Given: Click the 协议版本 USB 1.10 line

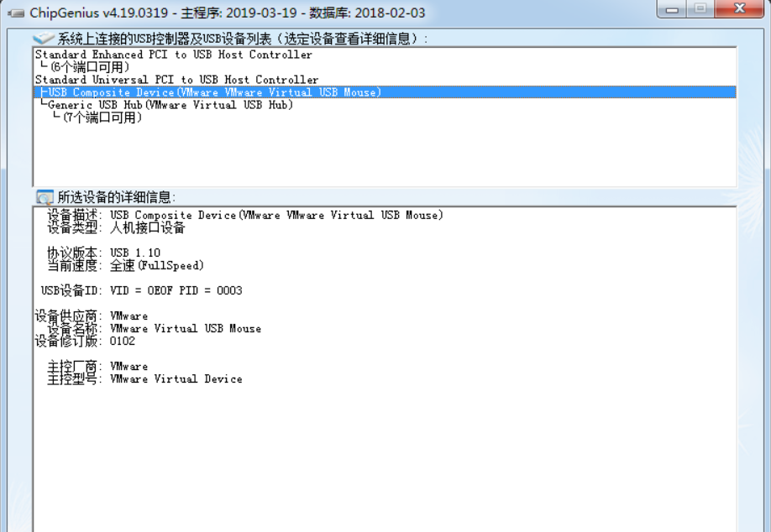Looking at the screenshot, I should point(103,253).
